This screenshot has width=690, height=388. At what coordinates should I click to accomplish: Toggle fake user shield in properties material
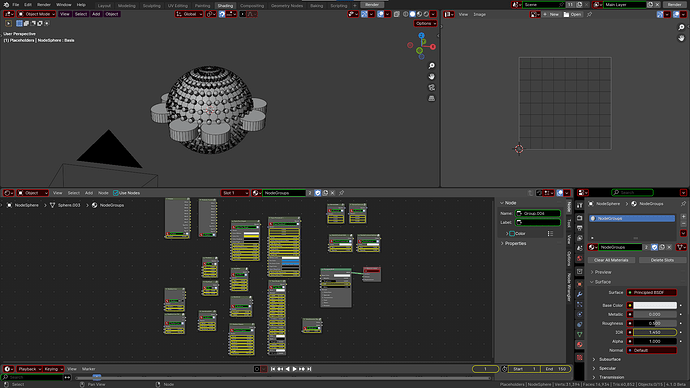point(654,247)
